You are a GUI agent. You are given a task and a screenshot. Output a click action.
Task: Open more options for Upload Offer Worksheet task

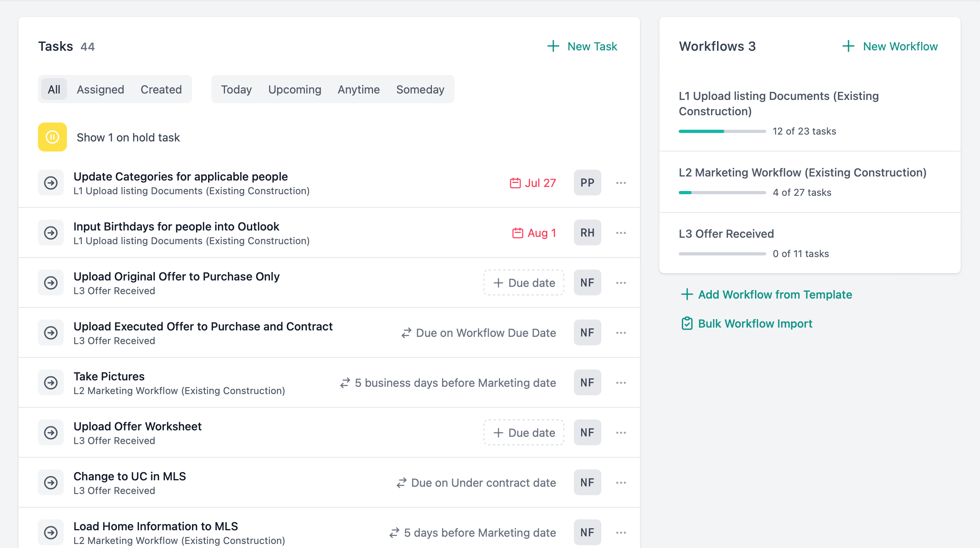pos(621,433)
